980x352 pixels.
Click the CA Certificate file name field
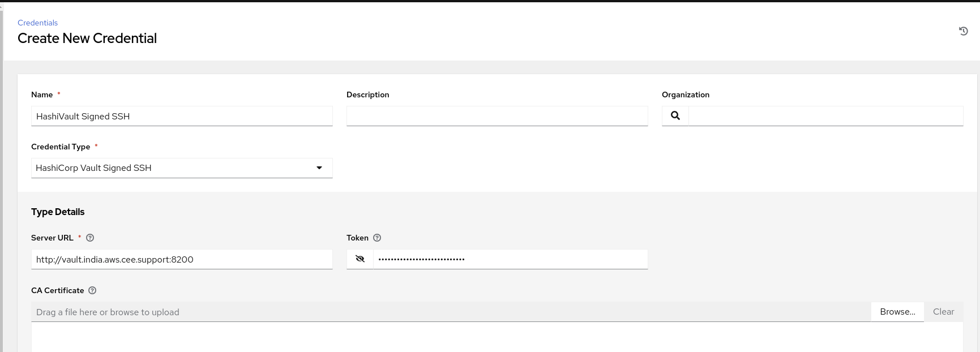point(451,312)
